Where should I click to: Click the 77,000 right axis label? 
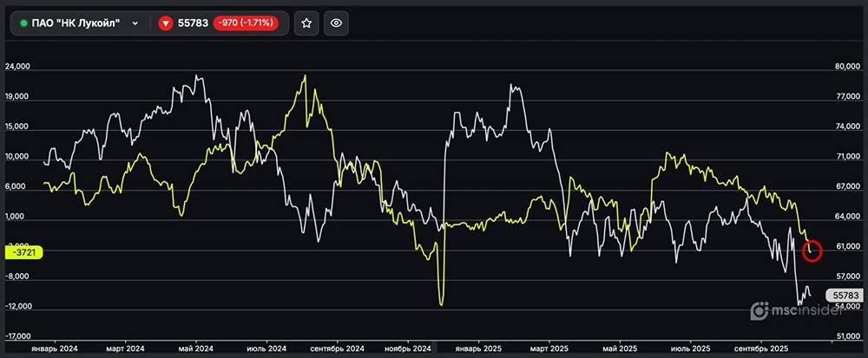[x=847, y=97]
